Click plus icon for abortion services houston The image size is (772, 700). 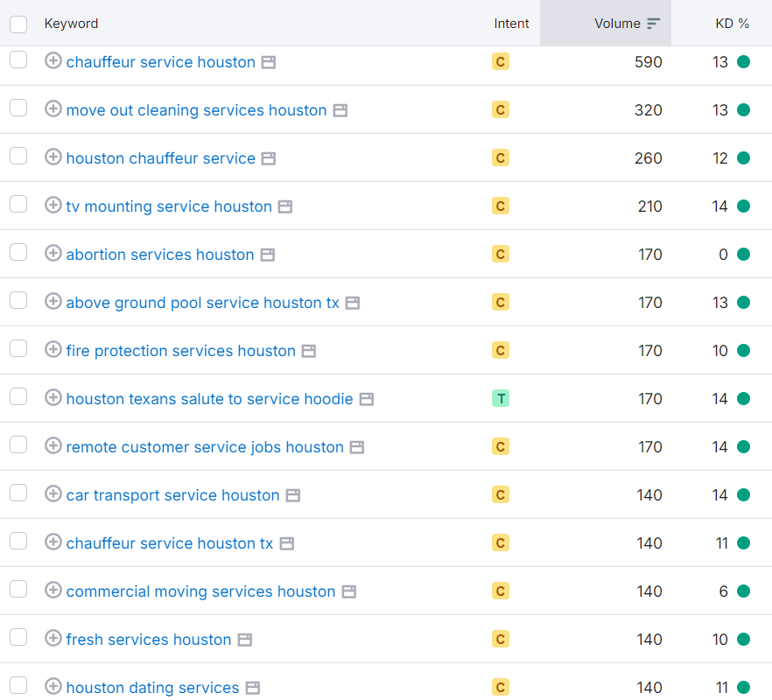tap(53, 253)
